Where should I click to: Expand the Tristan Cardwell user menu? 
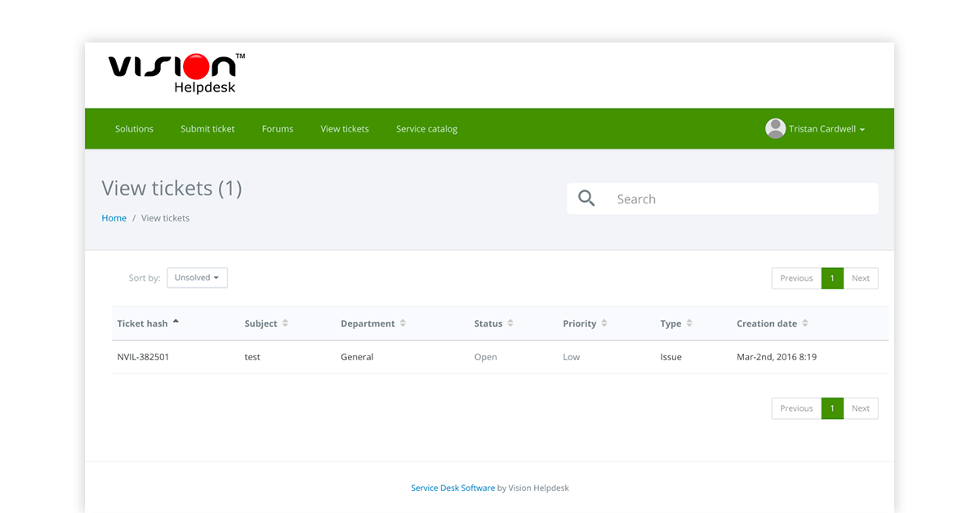(x=815, y=129)
